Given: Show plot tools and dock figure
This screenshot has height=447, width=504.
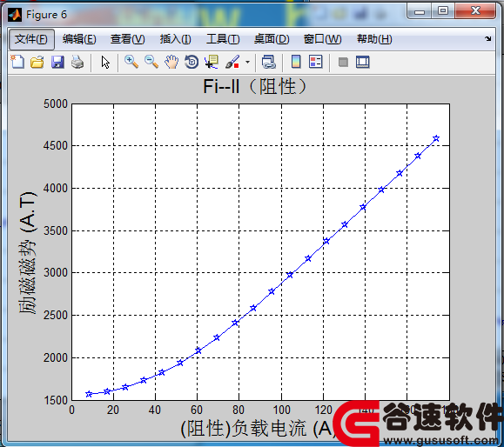Looking at the screenshot, I should pos(363,62).
